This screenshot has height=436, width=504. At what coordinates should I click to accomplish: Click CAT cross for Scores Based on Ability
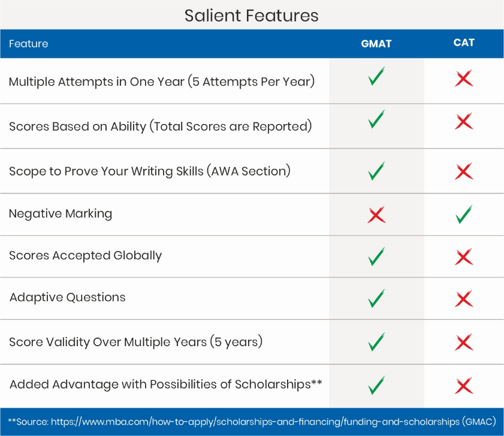464,121
